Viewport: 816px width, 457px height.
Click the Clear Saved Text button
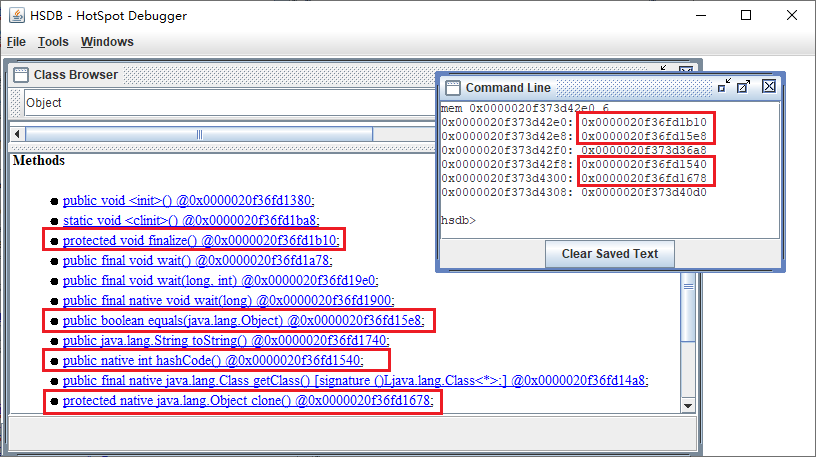[x=609, y=253]
